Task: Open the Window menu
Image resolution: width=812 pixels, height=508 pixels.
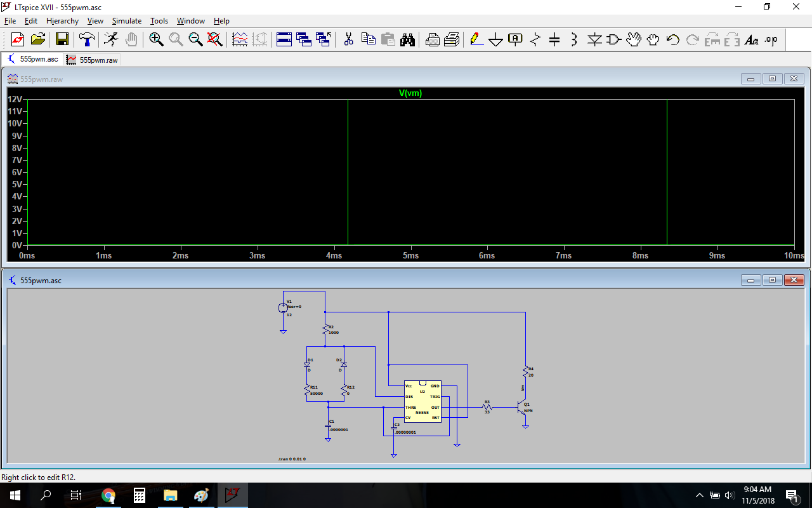Action: tap(190, 21)
